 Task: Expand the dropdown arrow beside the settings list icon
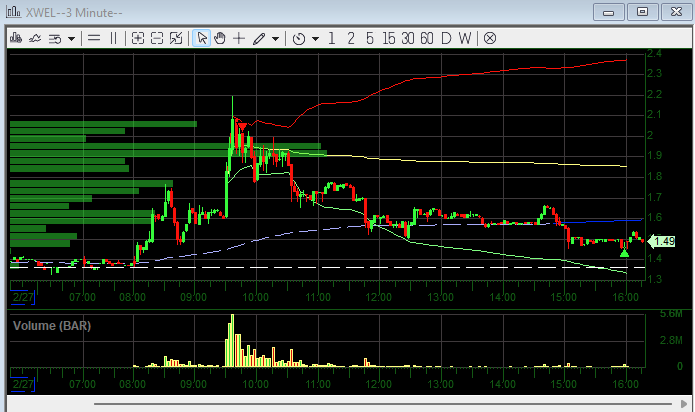(x=71, y=39)
